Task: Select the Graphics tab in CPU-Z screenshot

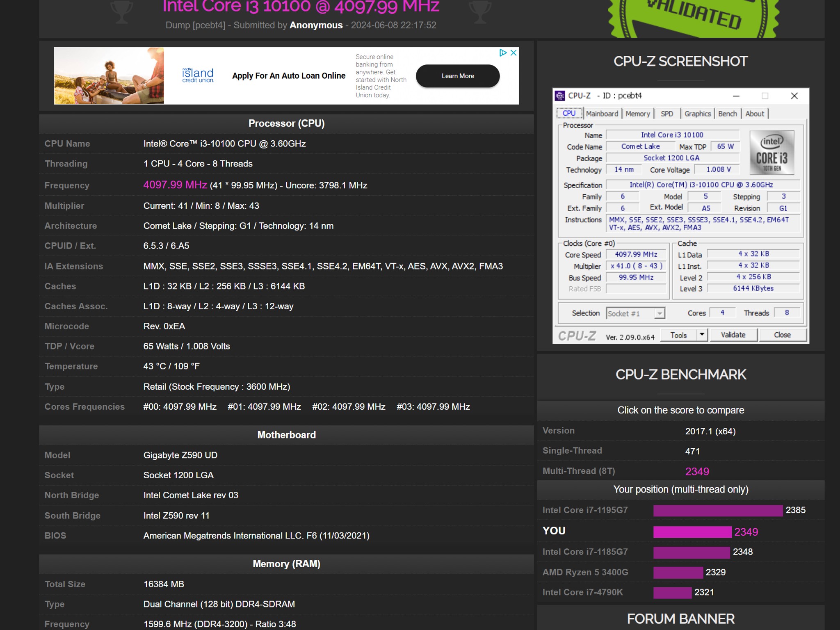Action: 697,114
